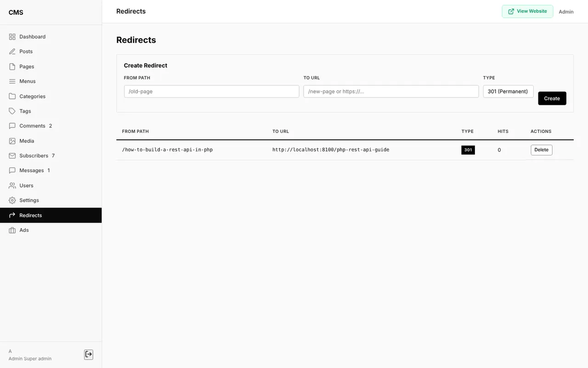Open Settings in the sidebar
Viewport: 588px width, 368px height.
(51, 201)
